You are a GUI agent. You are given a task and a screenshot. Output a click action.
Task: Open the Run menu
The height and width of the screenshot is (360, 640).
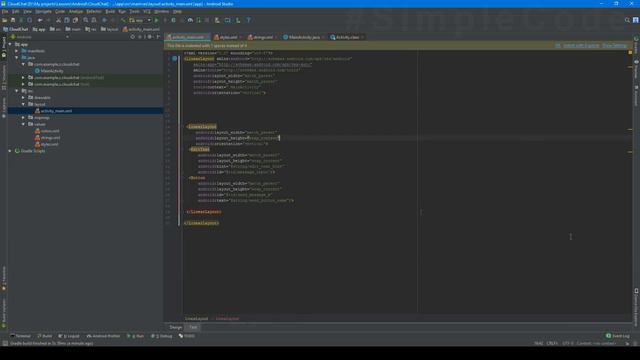click(x=122, y=11)
